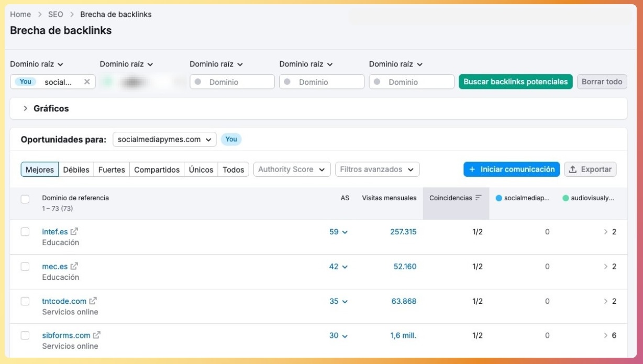The width and height of the screenshot is (643, 364).
Task: Select all rows with header checkbox
Action: (25, 199)
